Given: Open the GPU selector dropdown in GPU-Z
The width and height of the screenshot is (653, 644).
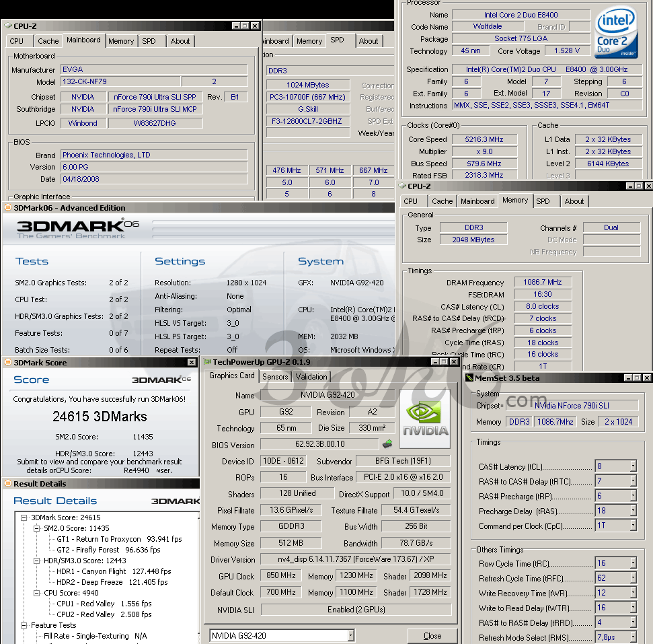Looking at the screenshot, I should point(350,636).
